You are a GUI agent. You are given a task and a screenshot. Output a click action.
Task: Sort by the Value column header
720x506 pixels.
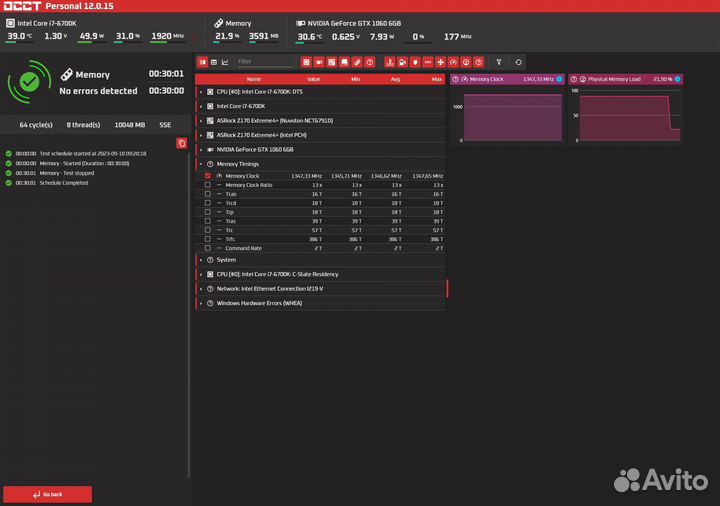(x=313, y=79)
